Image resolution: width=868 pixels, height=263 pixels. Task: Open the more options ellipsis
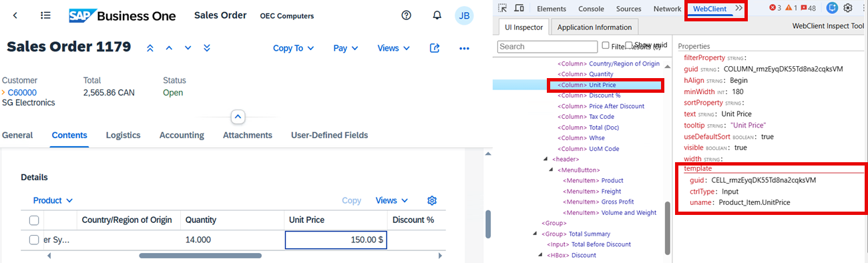pyautogui.click(x=464, y=48)
